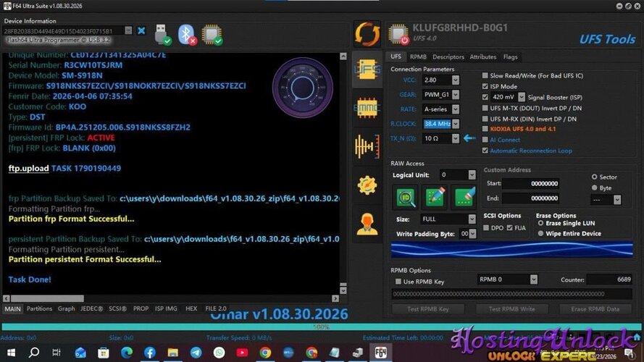Open the eMMC mode sidebar icon
The width and height of the screenshot is (644, 362).
tap(367, 108)
